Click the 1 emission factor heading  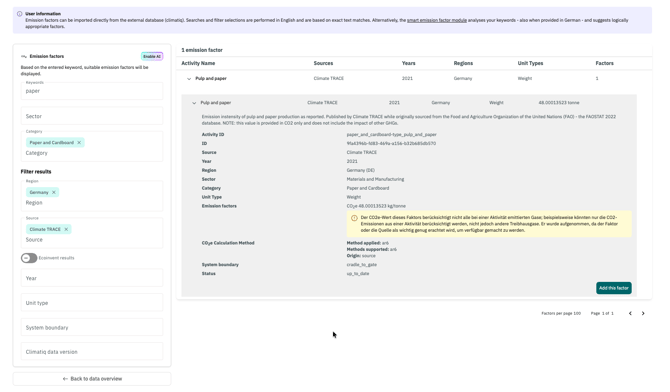click(202, 50)
